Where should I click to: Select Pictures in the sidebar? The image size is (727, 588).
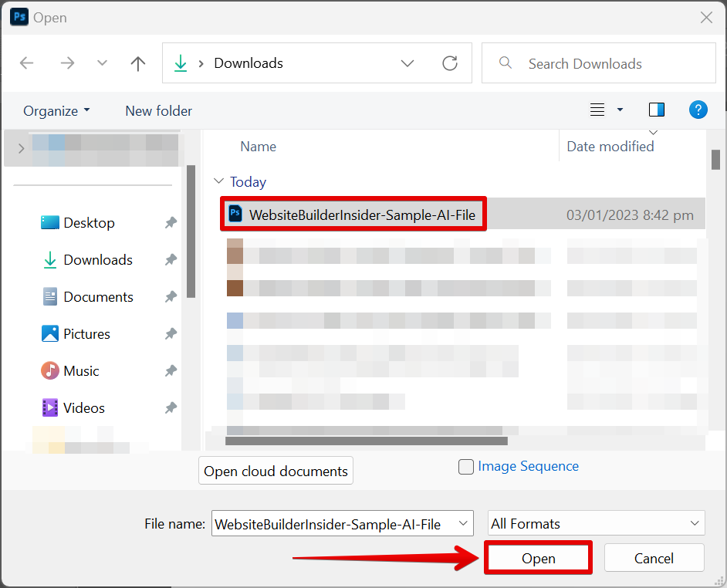coord(86,334)
